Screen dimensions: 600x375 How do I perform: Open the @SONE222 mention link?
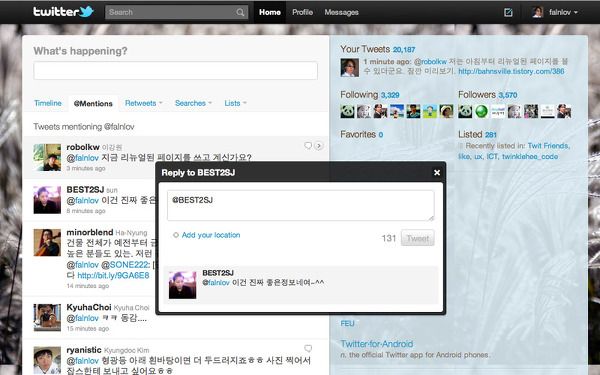(x=126, y=265)
